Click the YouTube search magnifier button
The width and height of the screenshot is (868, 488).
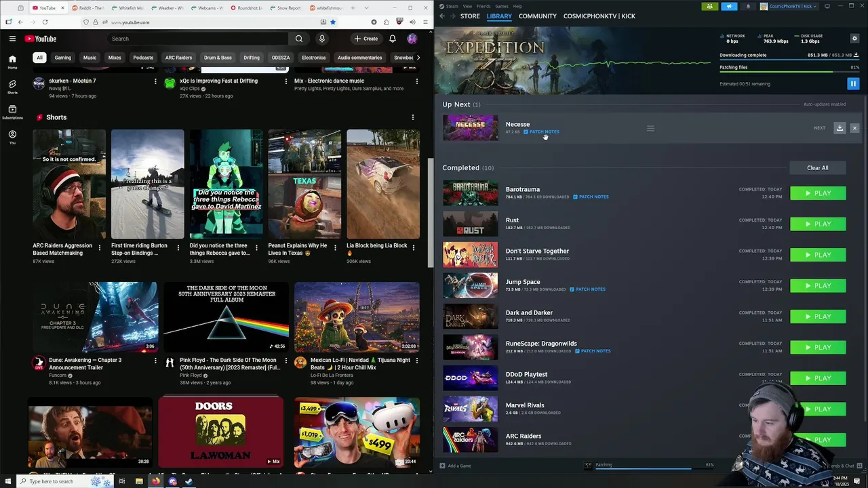point(299,39)
